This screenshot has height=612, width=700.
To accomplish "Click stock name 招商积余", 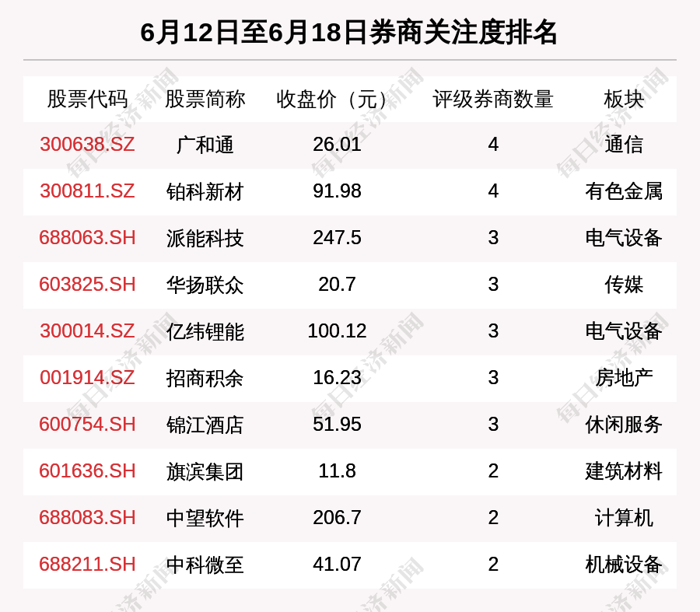I will click(x=205, y=378).
